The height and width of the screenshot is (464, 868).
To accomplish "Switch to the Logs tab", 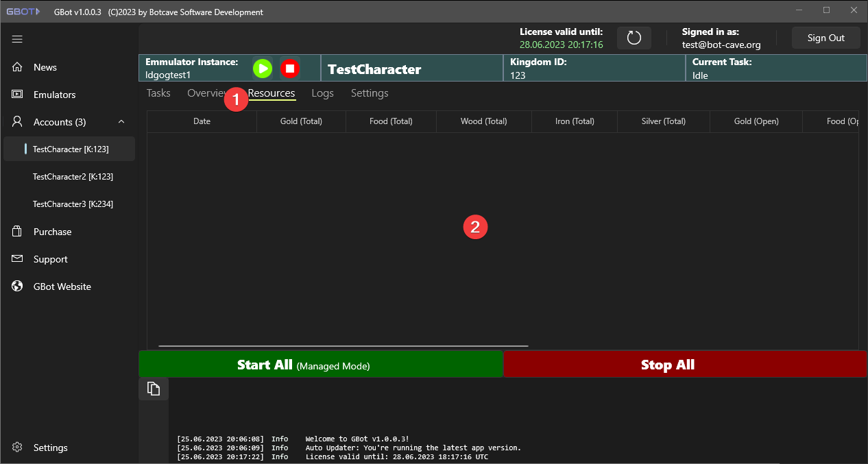I will pyautogui.click(x=322, y=93).
